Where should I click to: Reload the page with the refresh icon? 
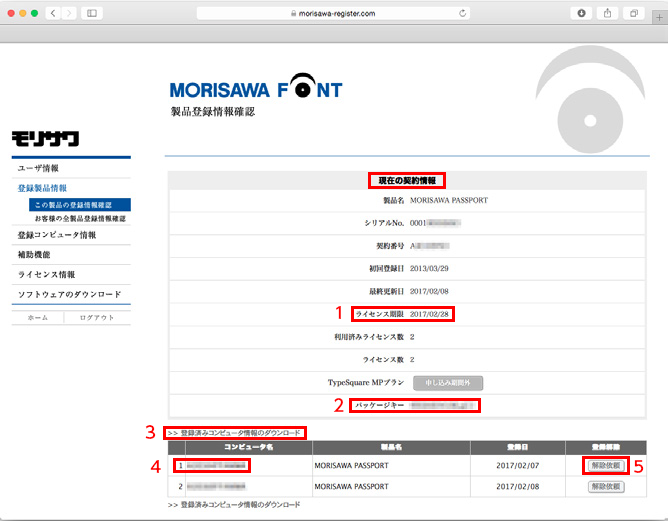463,13
